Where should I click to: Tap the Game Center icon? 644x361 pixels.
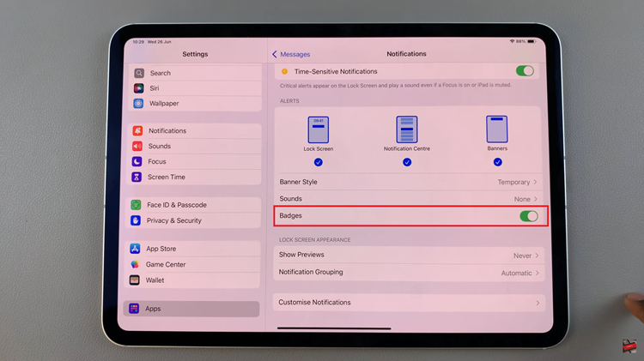point(135,265)
